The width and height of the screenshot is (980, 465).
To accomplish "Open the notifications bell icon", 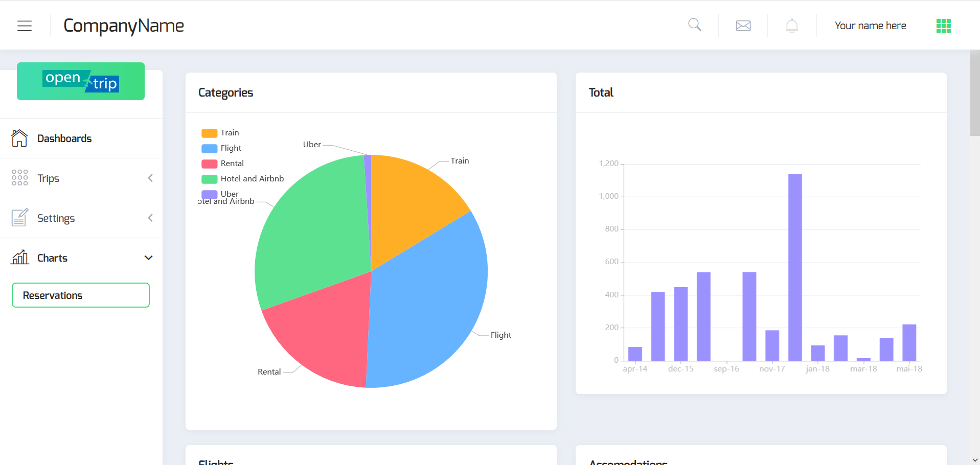I will pos(792,26).
